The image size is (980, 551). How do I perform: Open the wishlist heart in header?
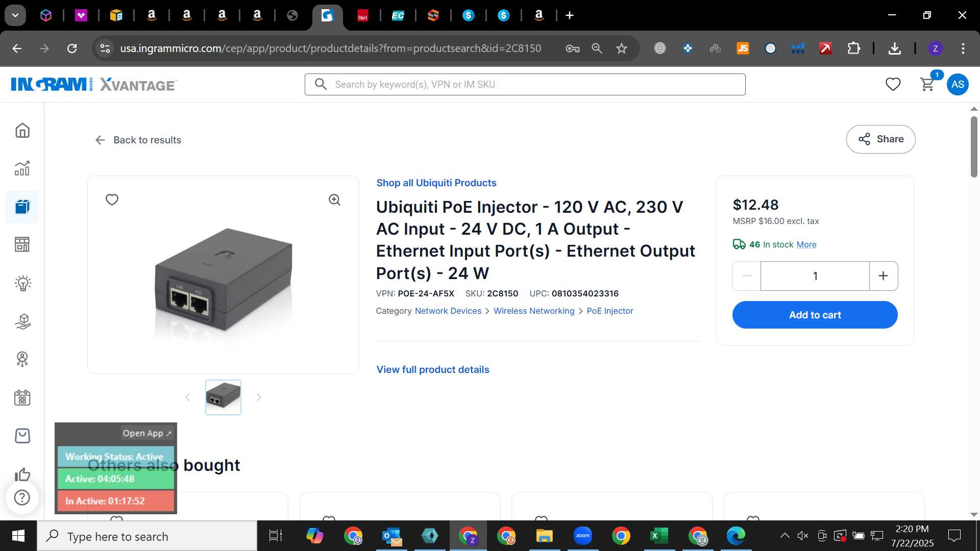click(893, 84)
